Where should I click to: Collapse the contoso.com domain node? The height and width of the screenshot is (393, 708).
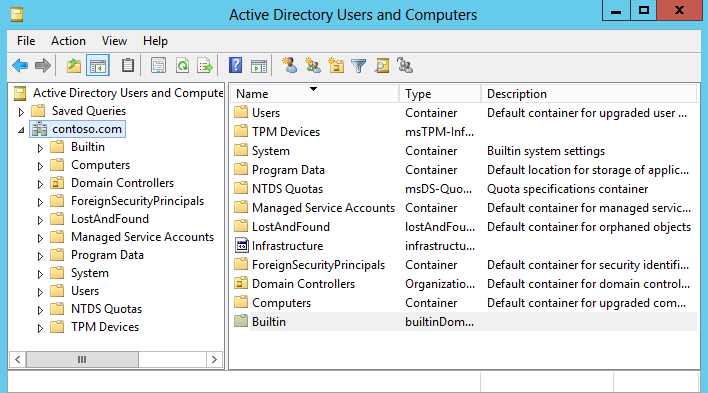pos(21,130)
